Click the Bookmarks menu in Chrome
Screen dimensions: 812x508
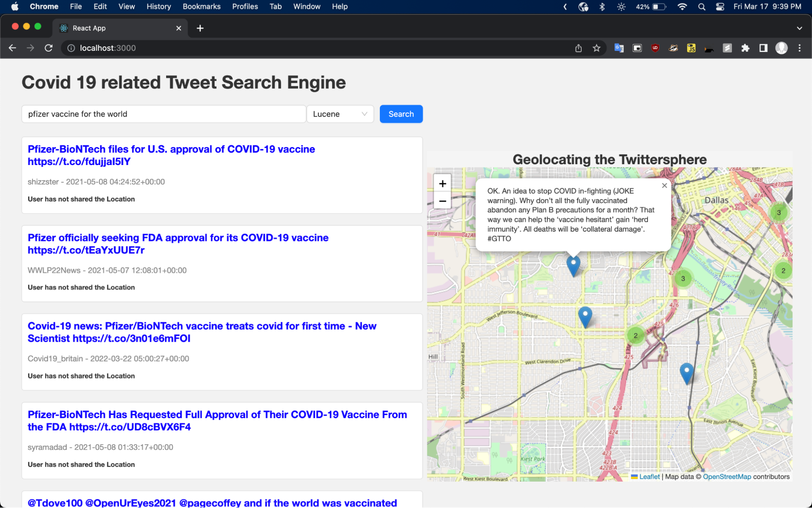[x=201, y=7]
